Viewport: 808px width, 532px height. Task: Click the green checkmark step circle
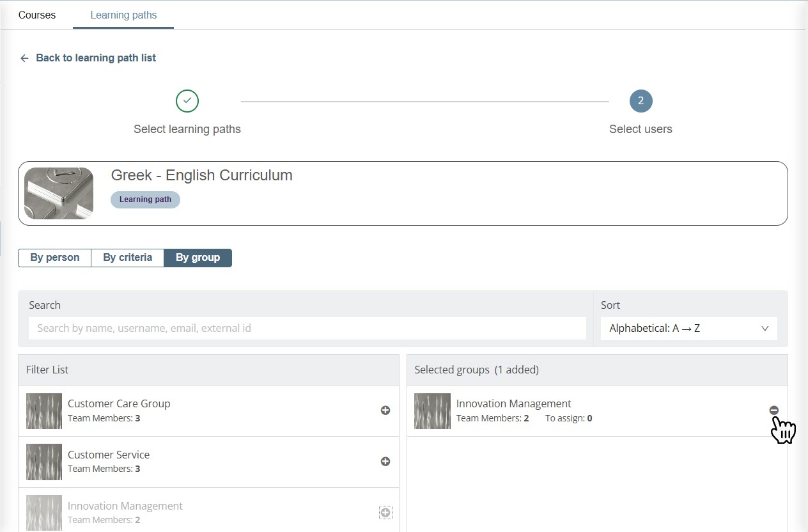[x=187, y=101]
